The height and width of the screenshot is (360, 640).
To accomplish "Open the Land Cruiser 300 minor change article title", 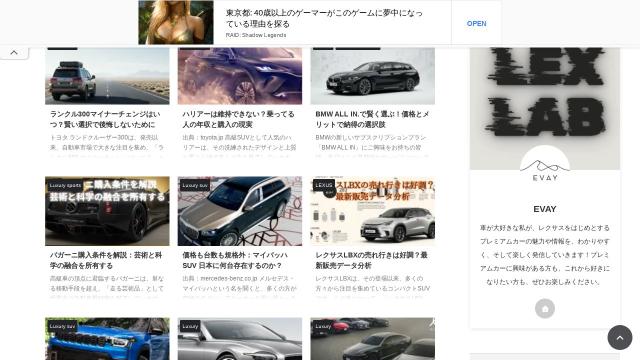I will 105,119.
